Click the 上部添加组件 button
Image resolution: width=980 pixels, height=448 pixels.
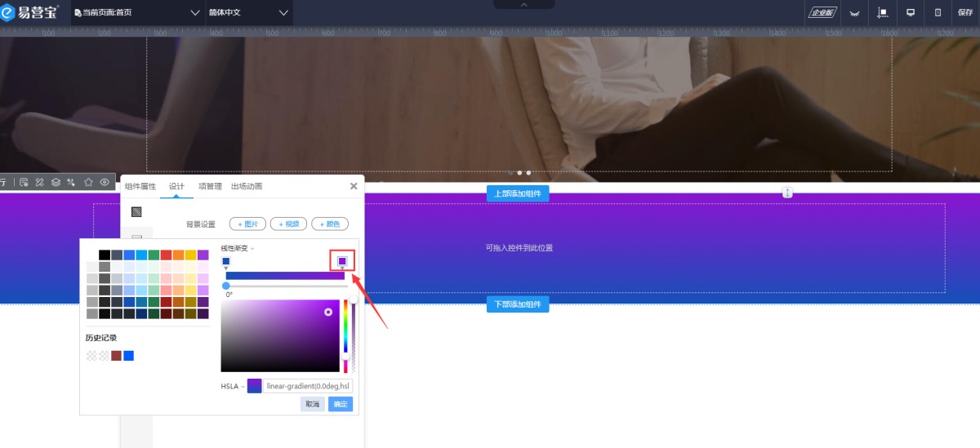point(518,193)
